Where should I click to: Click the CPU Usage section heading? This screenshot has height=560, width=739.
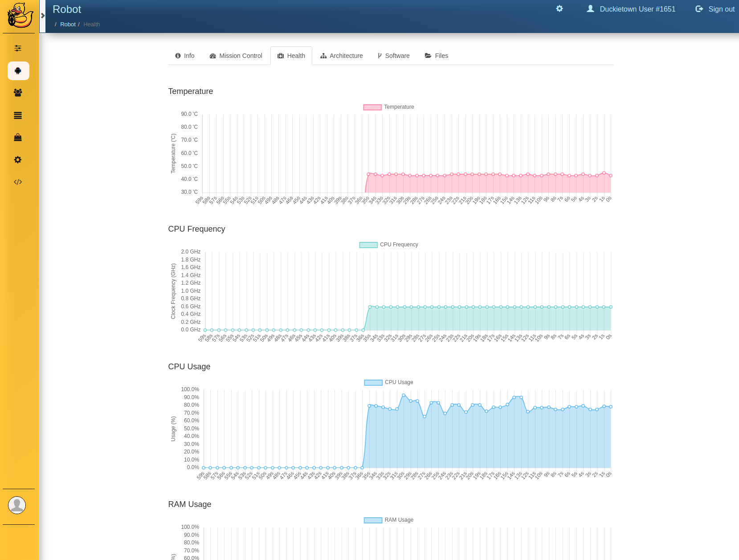189,367
